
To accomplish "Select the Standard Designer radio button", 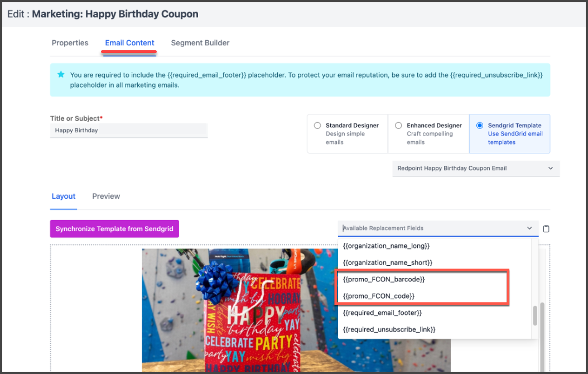I will 317,126.
